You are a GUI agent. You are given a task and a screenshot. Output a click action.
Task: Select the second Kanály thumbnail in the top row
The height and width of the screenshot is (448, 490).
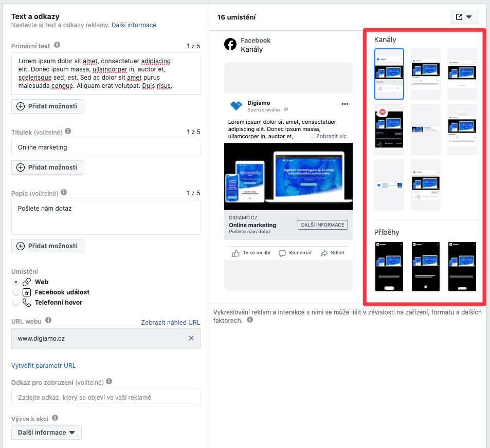(x=426, y=74)
